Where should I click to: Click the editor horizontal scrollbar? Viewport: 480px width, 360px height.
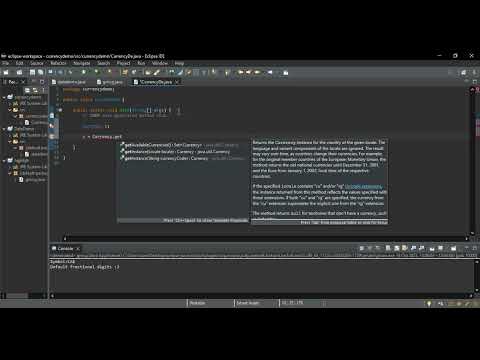(x=266, y=238)
